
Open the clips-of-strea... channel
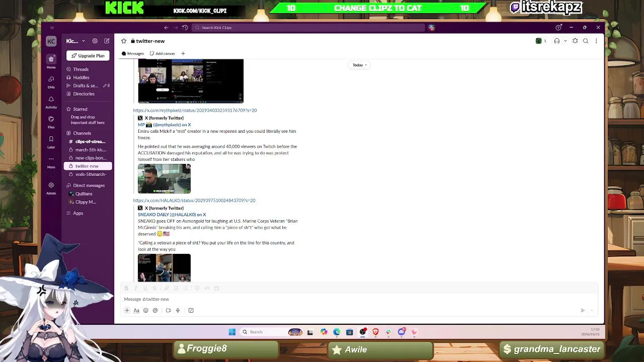pos(88,142)
